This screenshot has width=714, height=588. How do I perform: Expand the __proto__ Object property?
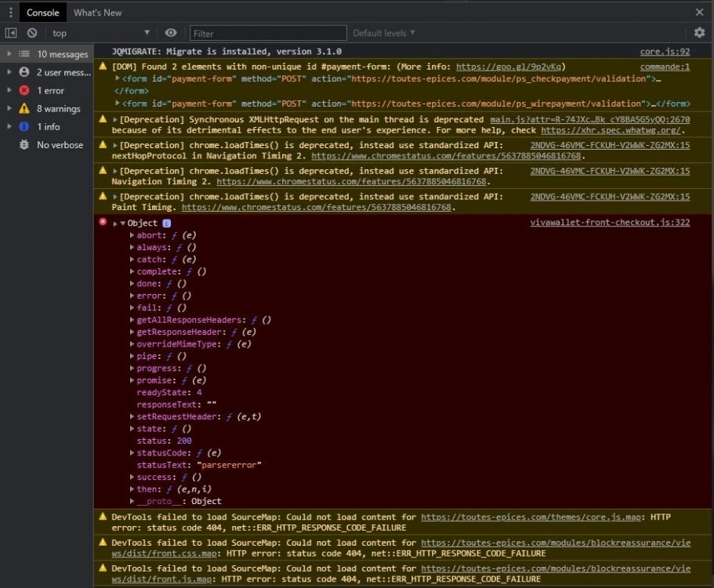pyautogui.click(x=132, y=501)
